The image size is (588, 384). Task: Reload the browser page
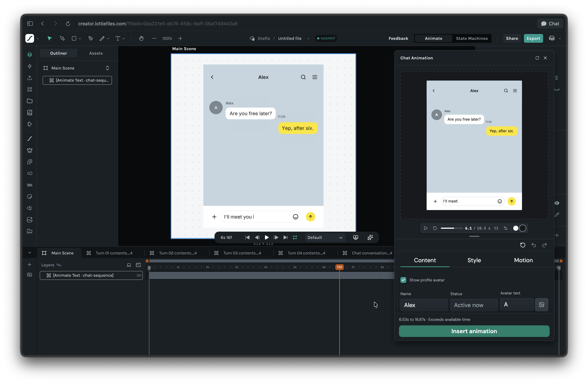pos(68,24)
